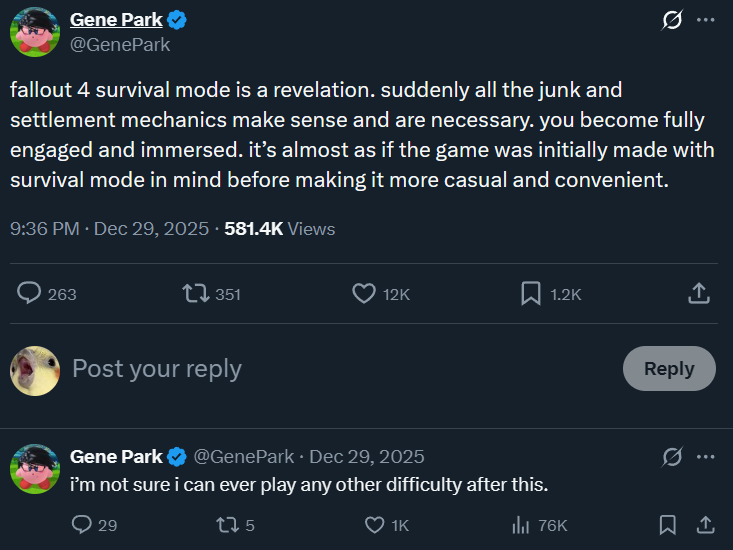Like the follow-up reply with 1K likes

(375, 524)
